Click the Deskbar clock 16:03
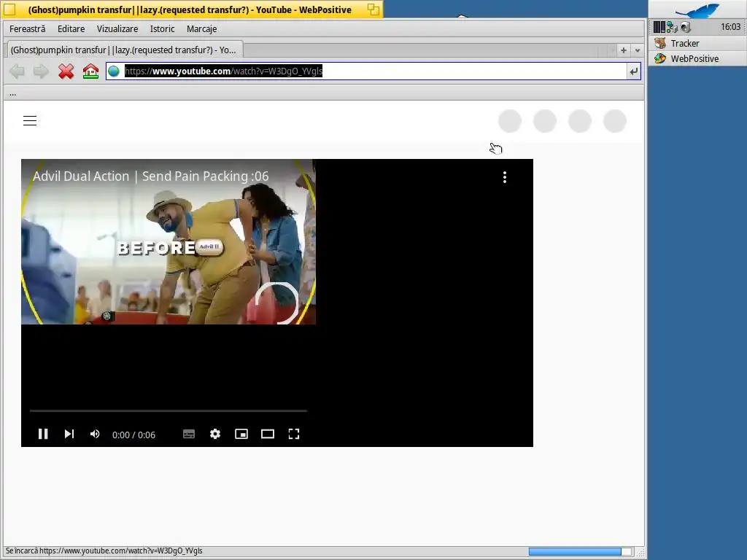Image resolution: width=747 pixels, height=560 pixels. tap(730, 27)
